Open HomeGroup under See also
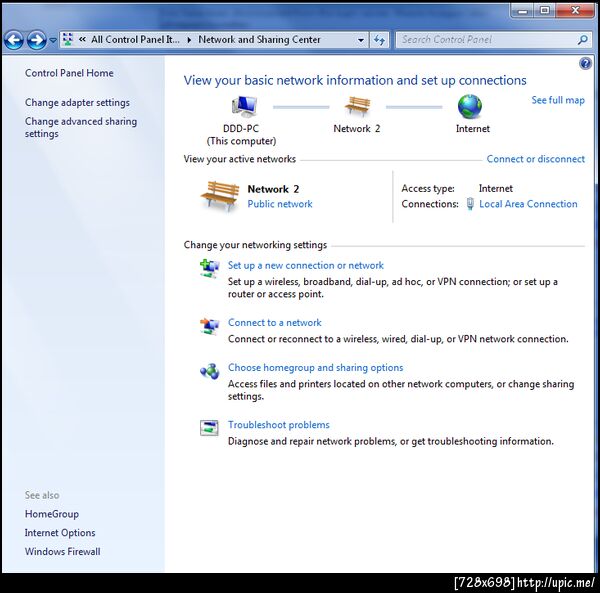Image resolution: width=600 pixels, height=593 pixels. pyautogui.click(x=52, y=514)
